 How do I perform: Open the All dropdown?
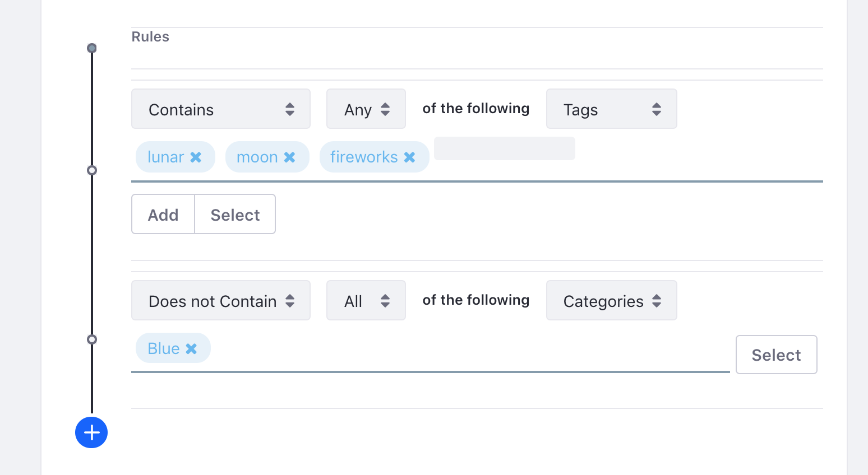click(x=366, y=300)
